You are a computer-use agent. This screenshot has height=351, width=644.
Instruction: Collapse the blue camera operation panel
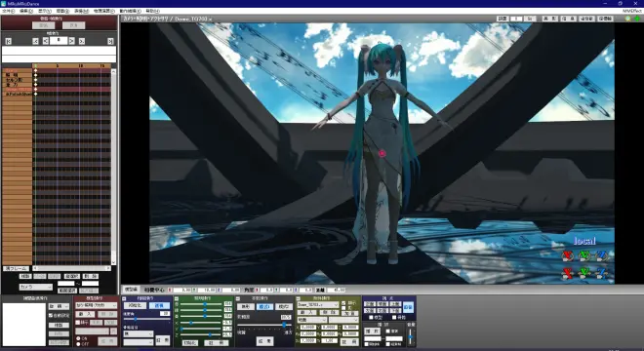click(124, 298)
